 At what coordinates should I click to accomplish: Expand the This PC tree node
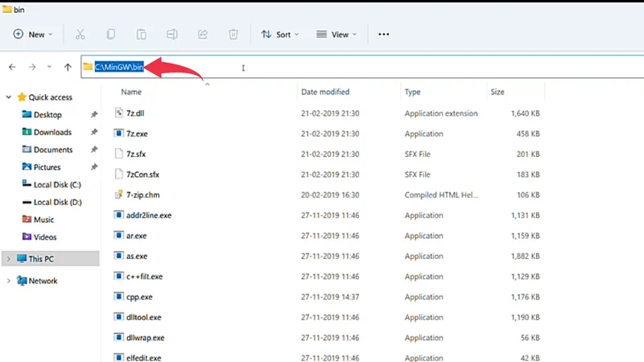point(9,259)
